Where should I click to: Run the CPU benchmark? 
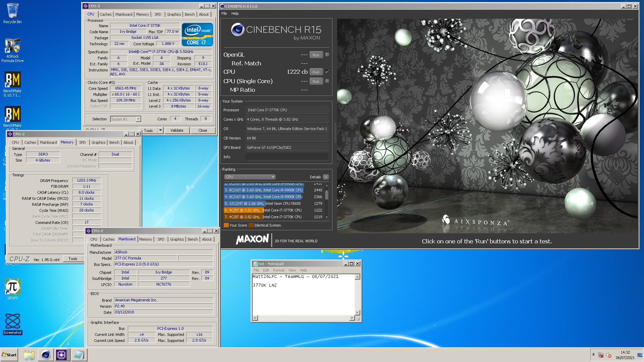coord(316,72)
